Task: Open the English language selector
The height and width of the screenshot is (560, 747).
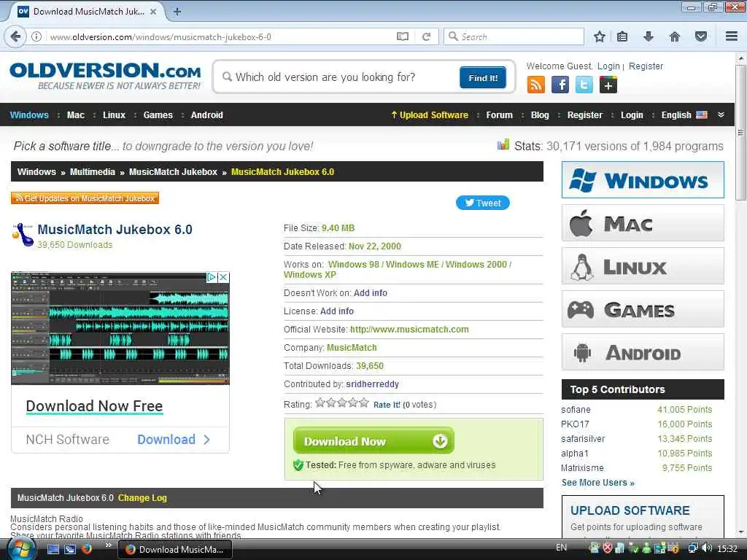Action: click(x=684, y=114)
